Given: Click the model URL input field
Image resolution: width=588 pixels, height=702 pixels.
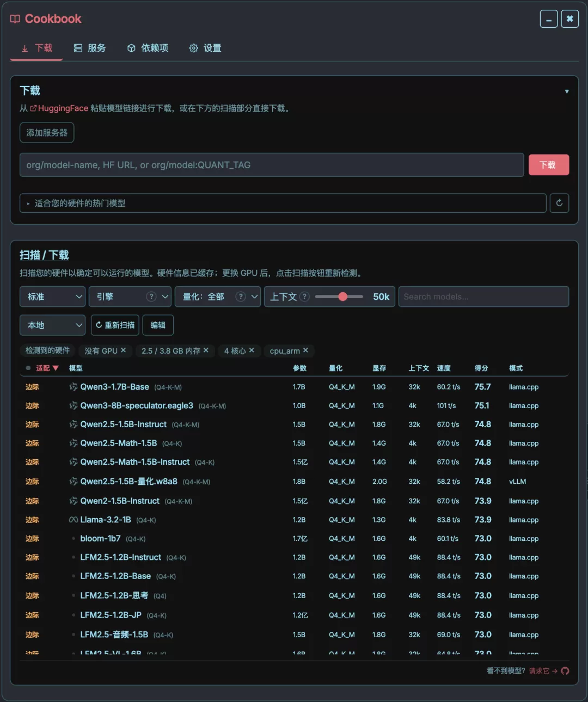Looking at the screenshot, I should (272, 165).
